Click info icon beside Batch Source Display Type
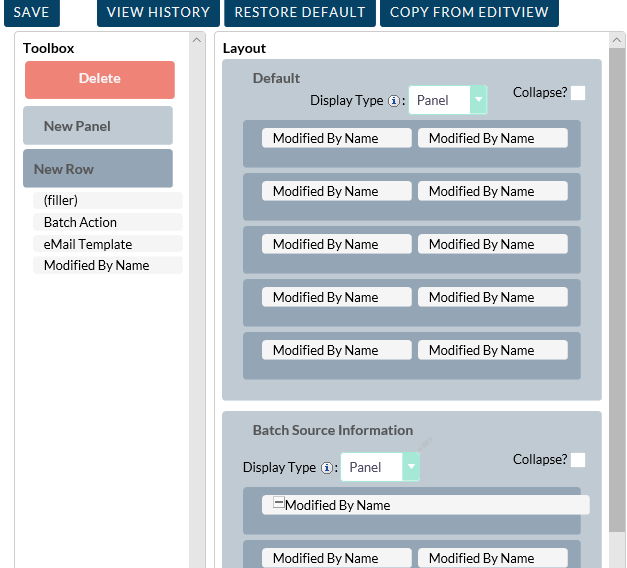Screen dimensions: 627x568 [x=327, y=468]
